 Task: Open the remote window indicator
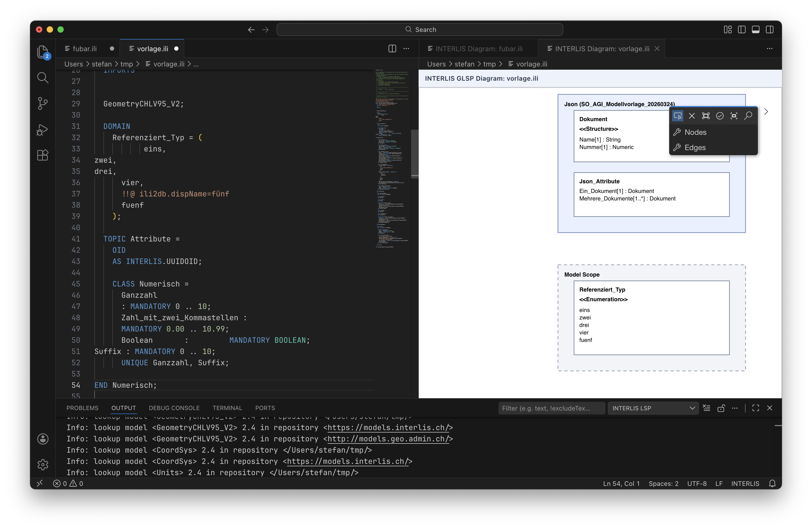tap(40, 484)
